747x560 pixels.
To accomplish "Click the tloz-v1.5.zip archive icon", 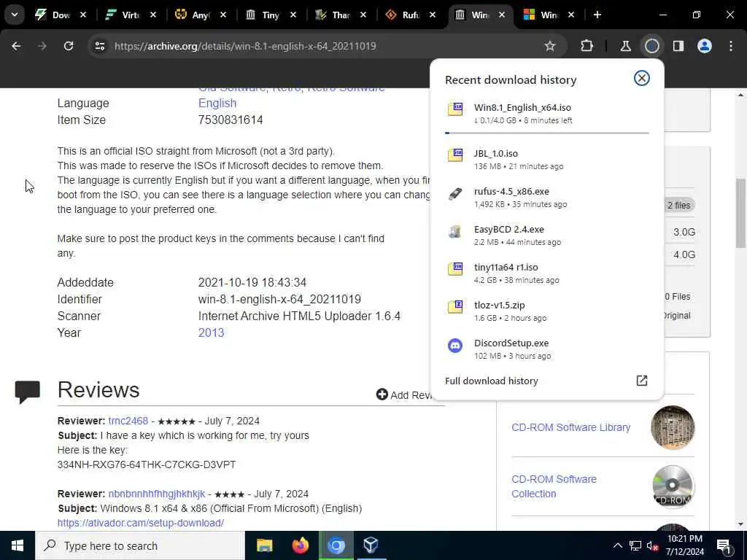I will point(455,307).
